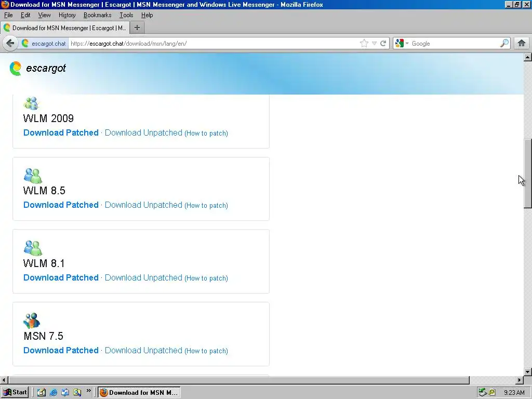Screen dimensions: 532x399
Task: Launch Internet Explorer from Quick Launch
Action: [x=54, y=392]
